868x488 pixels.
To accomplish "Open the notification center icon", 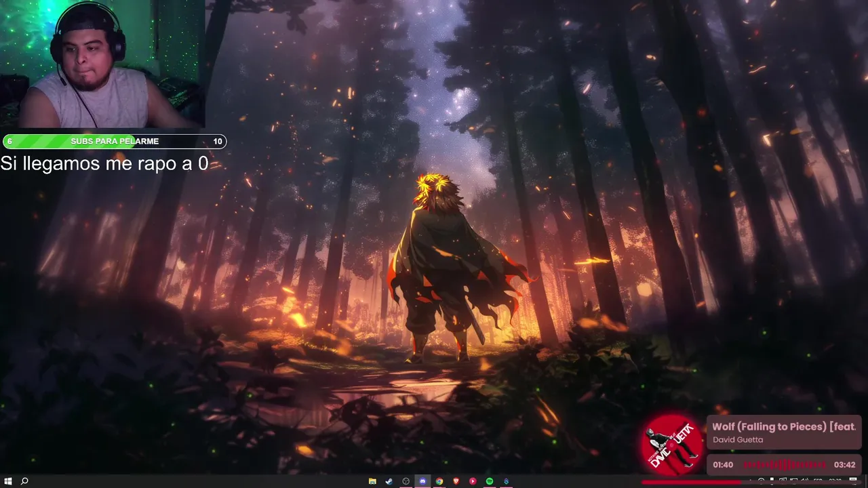I will [853, 481].
